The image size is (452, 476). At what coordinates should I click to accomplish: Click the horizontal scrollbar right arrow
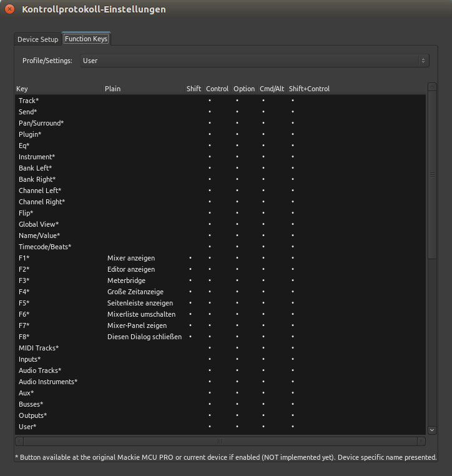pos(421,442)
